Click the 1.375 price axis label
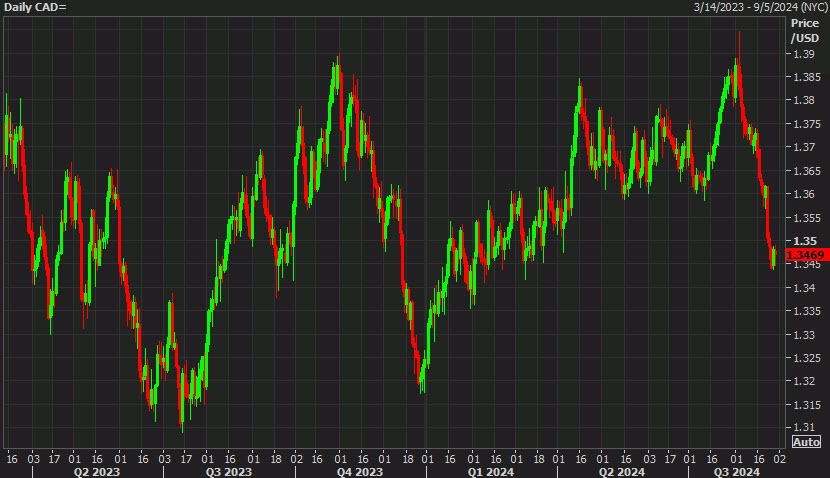830x478 pixels. point(807,124)
